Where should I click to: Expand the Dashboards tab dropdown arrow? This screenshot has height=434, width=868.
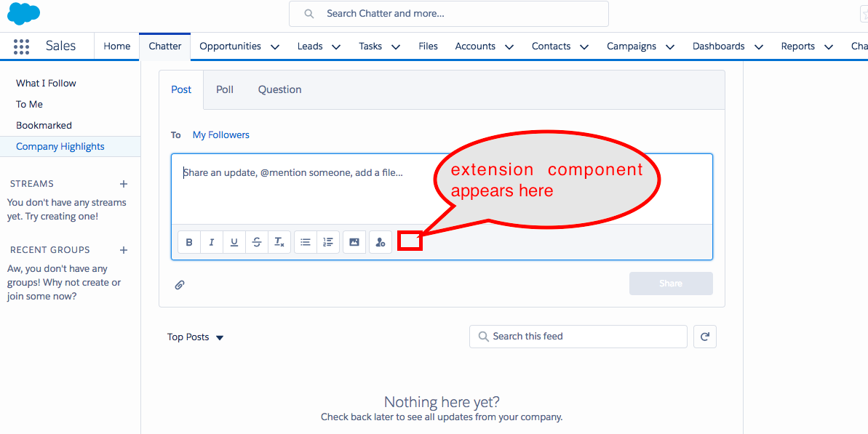759,47
